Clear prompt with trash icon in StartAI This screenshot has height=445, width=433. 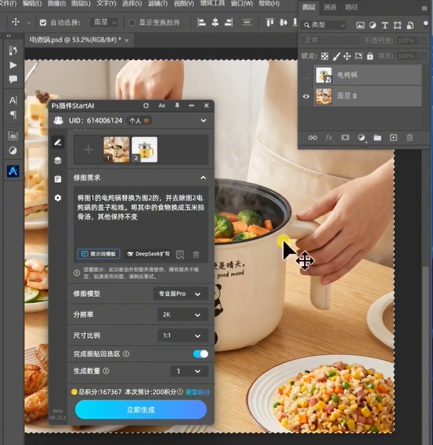click(x=196, y=254)
